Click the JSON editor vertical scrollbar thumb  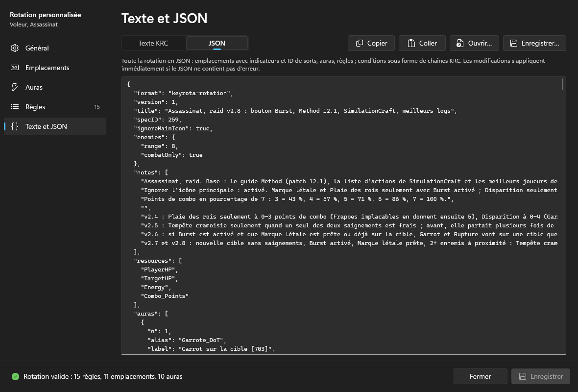tap(563, 84)
